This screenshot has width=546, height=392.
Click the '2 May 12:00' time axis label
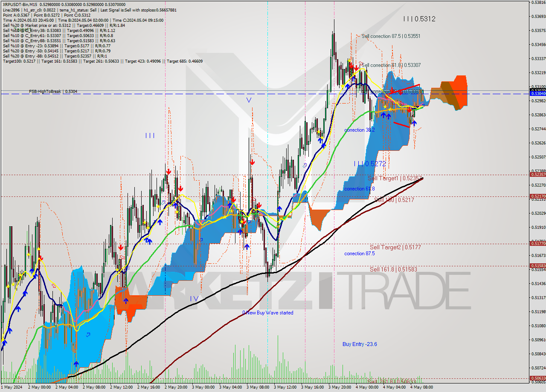[x=121, y=387]
